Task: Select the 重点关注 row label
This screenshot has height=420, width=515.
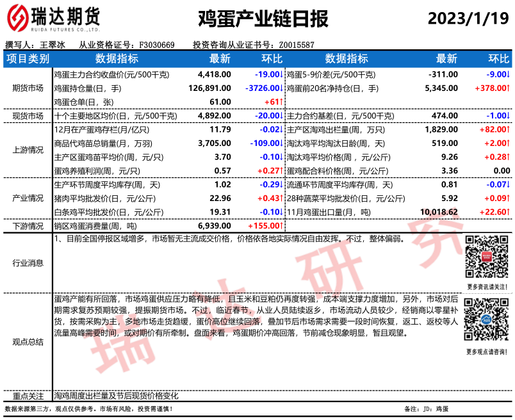Action: pyautogui.click(x=28, y=396)
